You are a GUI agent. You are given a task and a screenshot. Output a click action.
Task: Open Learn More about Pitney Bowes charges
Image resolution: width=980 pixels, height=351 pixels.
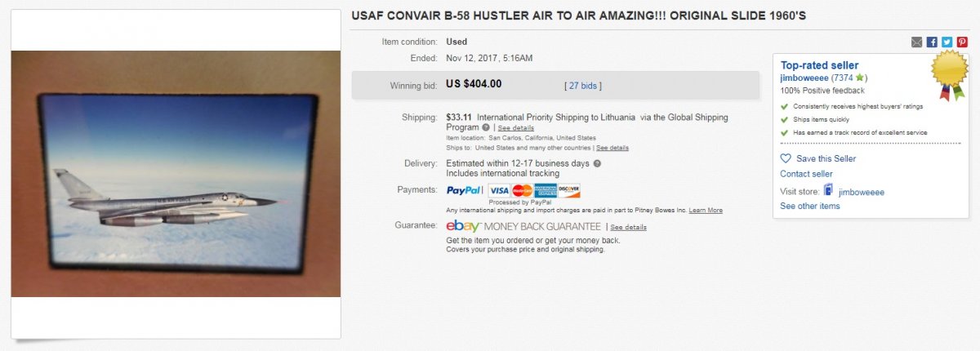pyautogui.click(x=706, y=210)
